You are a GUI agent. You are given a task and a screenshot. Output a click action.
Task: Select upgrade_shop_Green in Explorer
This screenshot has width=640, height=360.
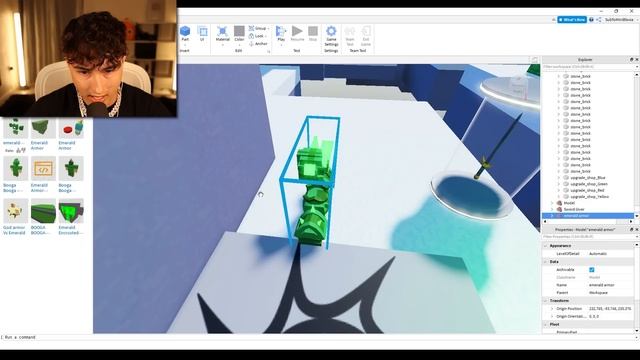tap(589, 184)
